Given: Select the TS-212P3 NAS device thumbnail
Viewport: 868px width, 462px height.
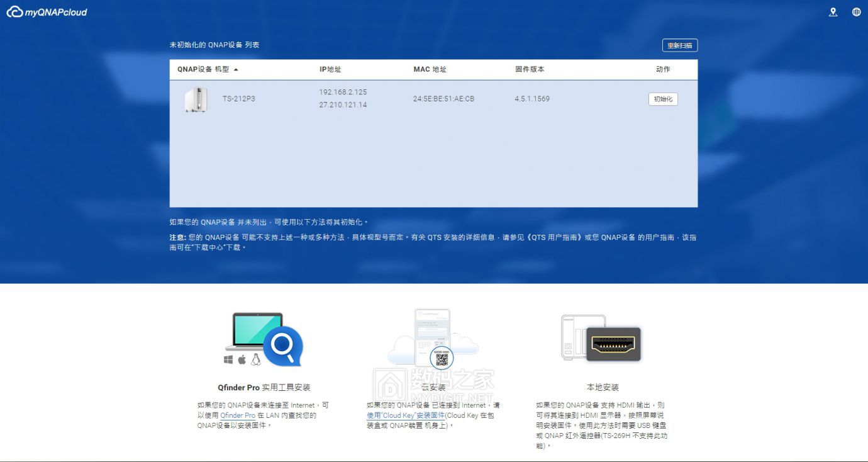Looking at the screenshot, I should pyautogui.click(x=196, y=99).
